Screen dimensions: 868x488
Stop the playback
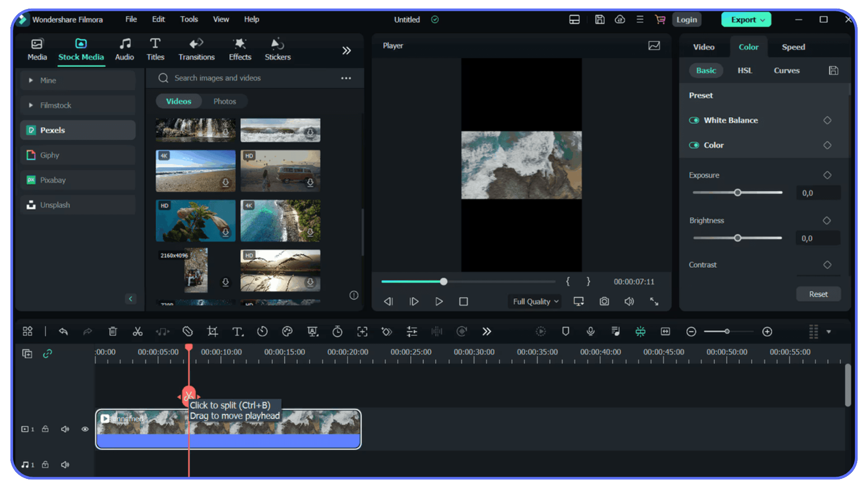pos(463,301)
